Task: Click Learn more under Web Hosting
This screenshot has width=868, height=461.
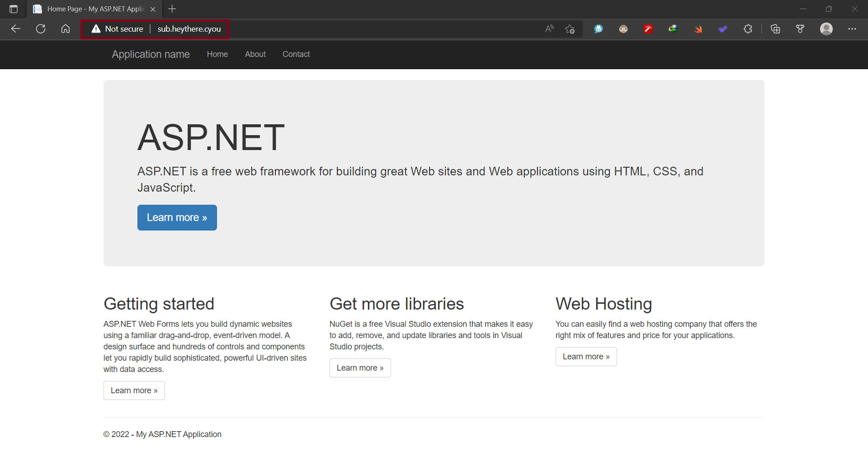Action: click(586, 357)
